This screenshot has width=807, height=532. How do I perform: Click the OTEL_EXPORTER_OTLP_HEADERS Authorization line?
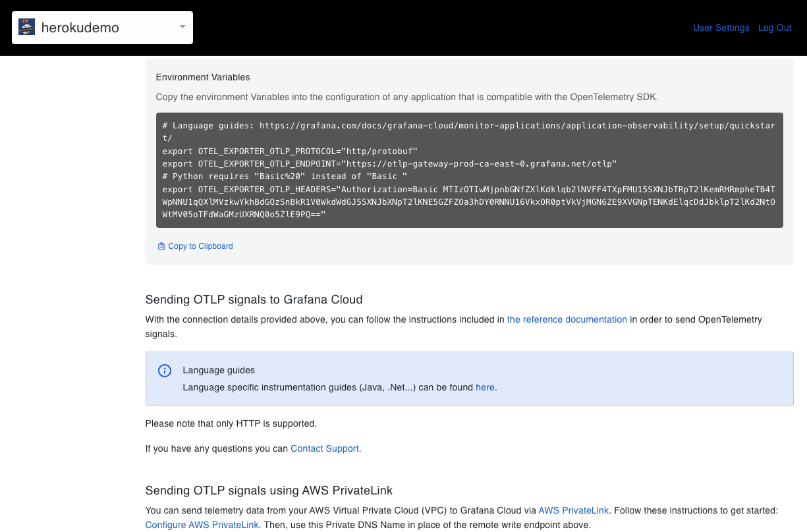coord(468,201)
